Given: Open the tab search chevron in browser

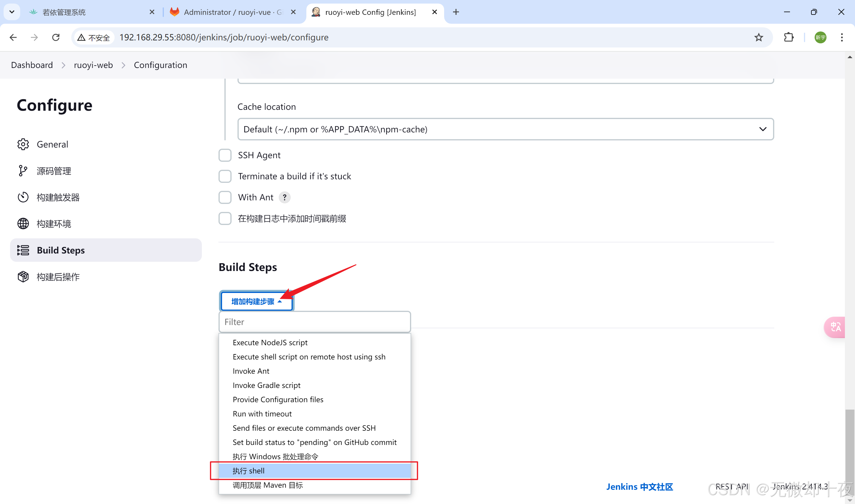Looking at the screenshot, I should (12, 12).
